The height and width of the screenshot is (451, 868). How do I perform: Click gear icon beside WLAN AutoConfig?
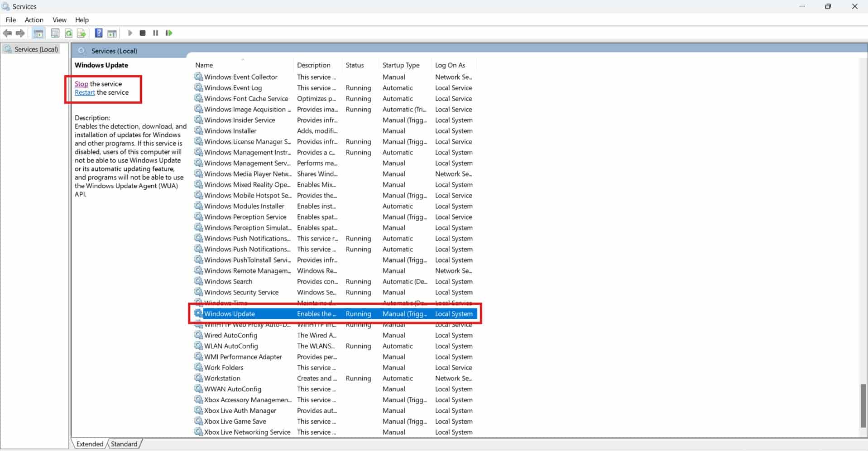(198, 345)
